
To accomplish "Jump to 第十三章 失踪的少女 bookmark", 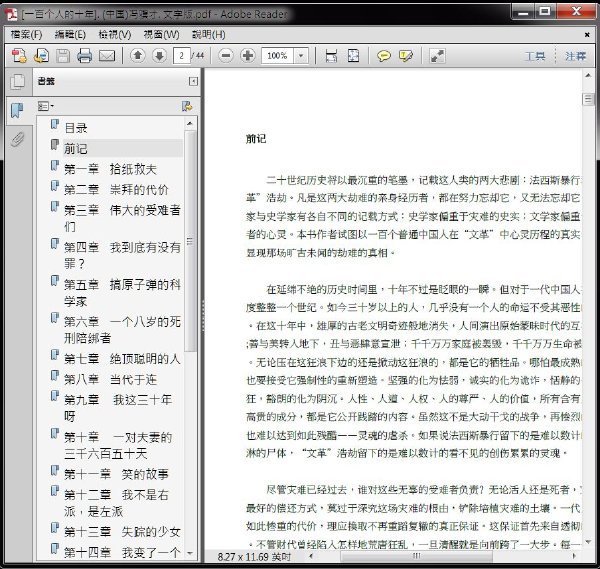I will [122, 532].
